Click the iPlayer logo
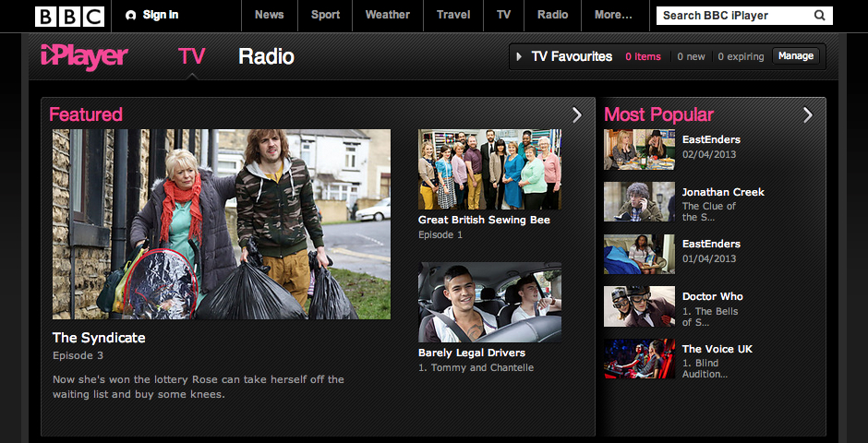Viewport: 868px width, 443px height. click(84, 56)
